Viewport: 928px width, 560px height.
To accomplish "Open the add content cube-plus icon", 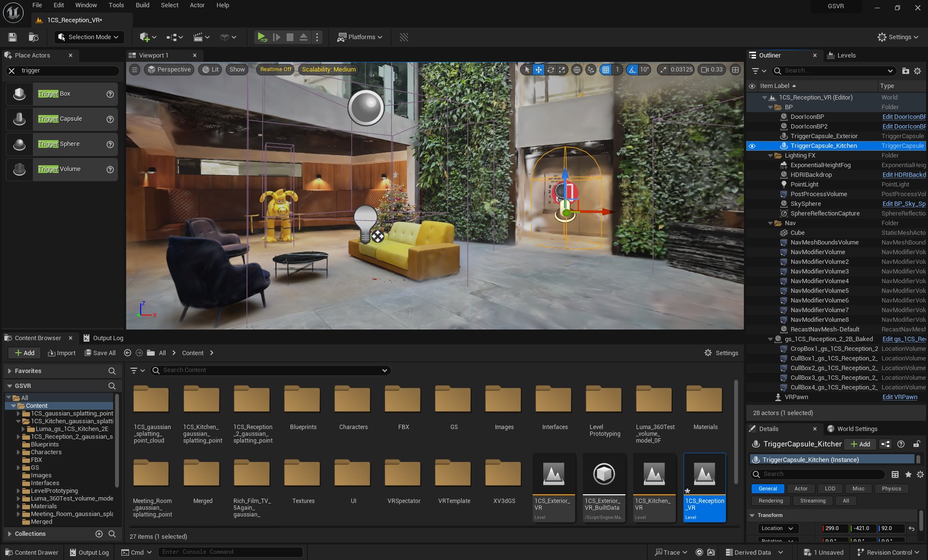I will click(148, 37).
